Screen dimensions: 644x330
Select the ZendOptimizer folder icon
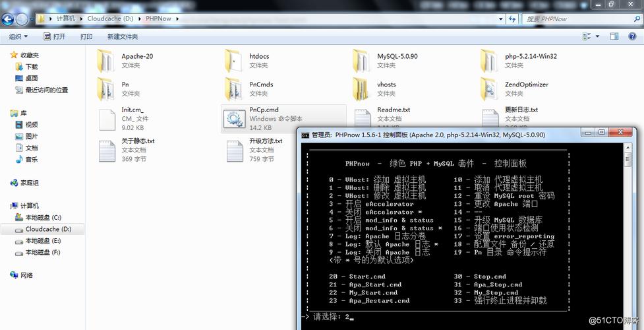[488, 89]
